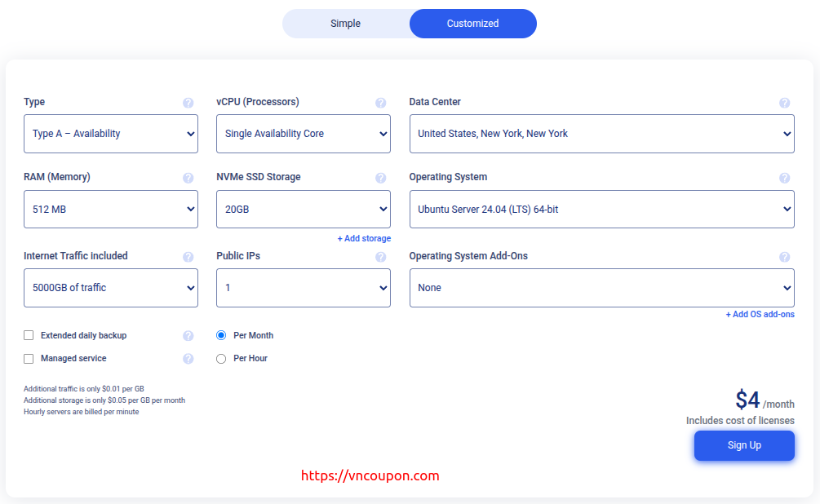The width and height of the screenshot is (820, 504).
Task: Expand the Data Center location dropdown
Action: point(601,134)
